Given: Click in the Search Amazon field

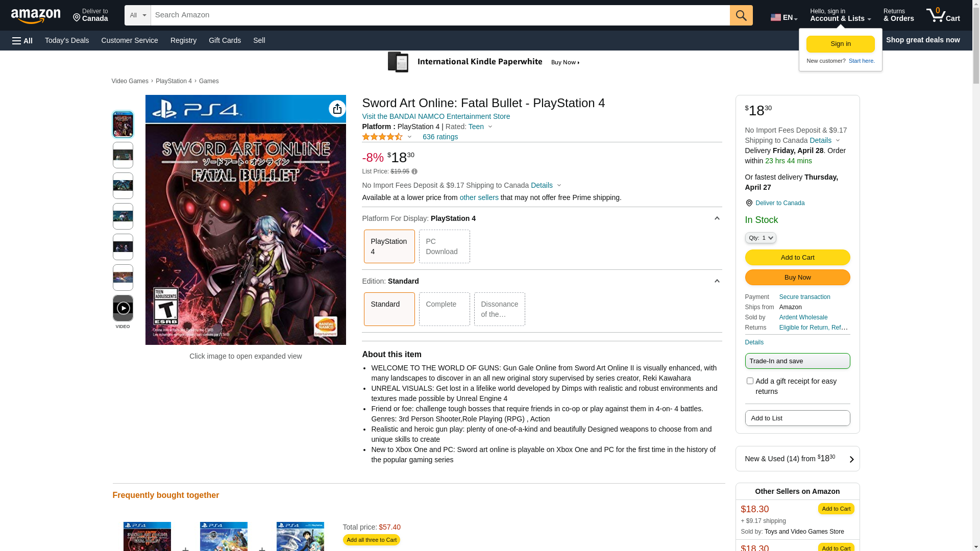Looking at the screenshot, I should (440, 15).
